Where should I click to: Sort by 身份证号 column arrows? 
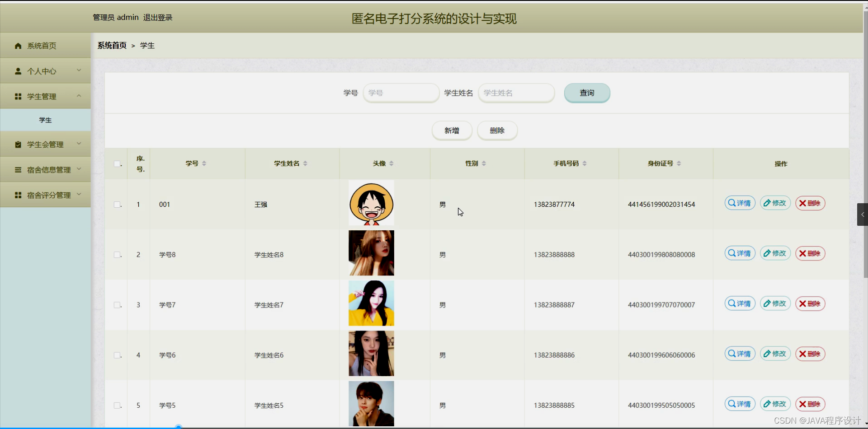click(x=679, y=163)
